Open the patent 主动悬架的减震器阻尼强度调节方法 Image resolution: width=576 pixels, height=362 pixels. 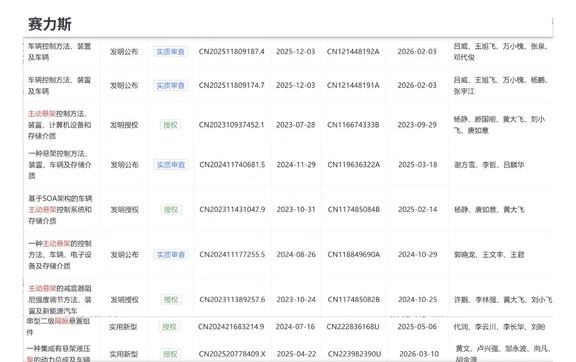[60, 300]
